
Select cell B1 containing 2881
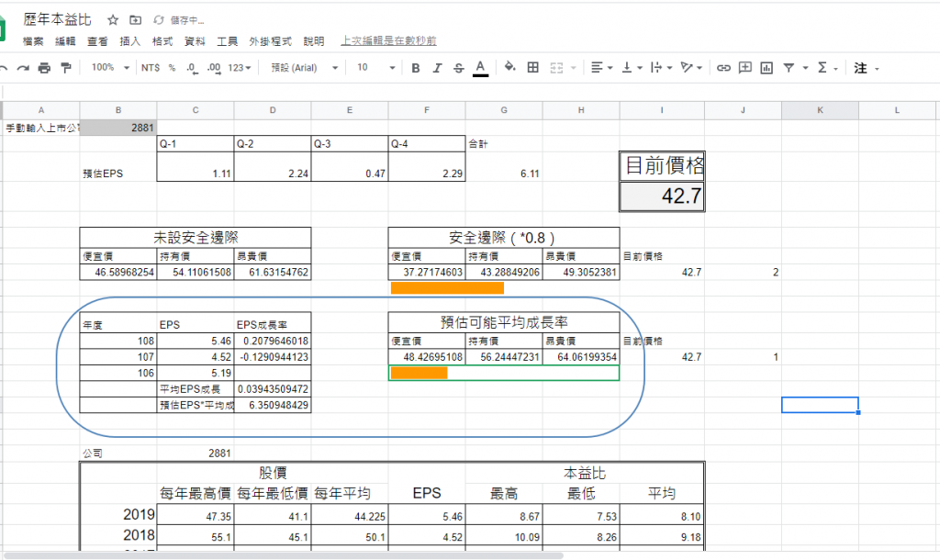click(x=117, y=128)
